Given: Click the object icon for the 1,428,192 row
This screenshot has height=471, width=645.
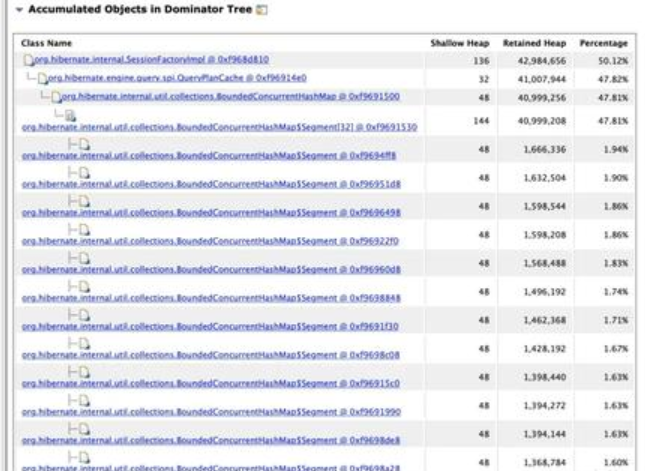Looking at the screenshot, I should point(84,343).
